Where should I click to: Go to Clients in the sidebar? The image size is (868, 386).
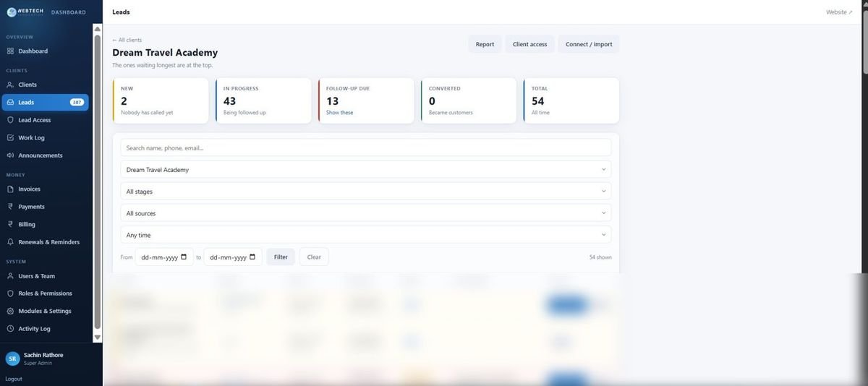45,85
